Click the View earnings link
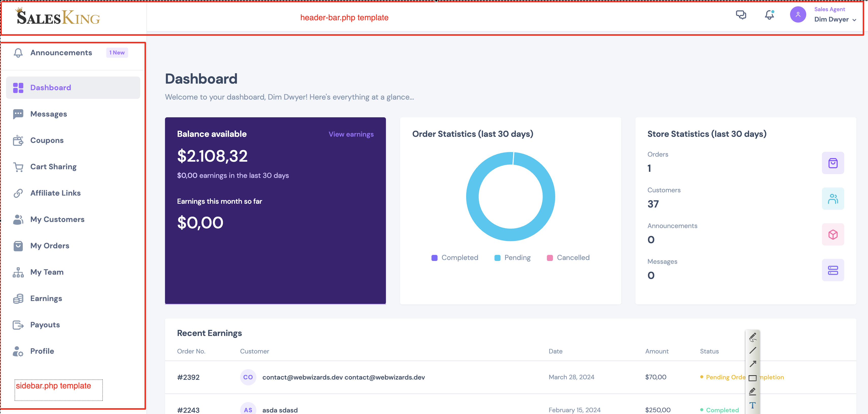Viewport: 868px width, 414px height. pyautogui.click(x=351, y=134)
